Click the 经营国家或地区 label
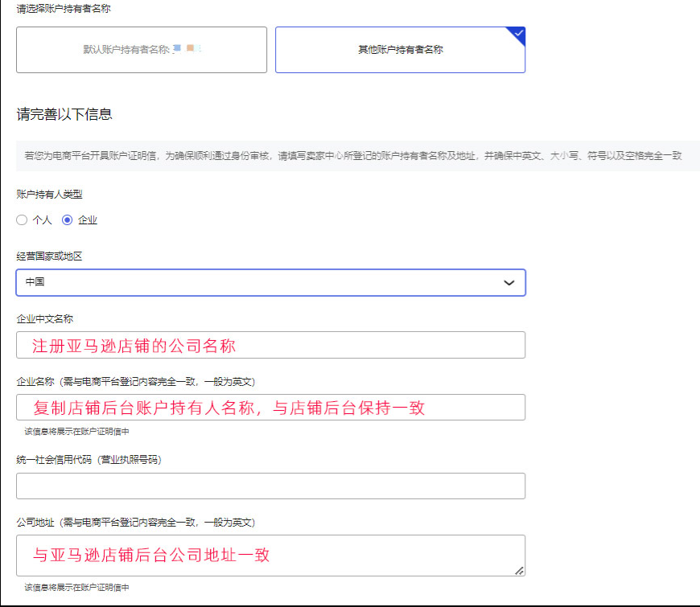The height and width of the screenshot is (607, 700). [50, 256]
